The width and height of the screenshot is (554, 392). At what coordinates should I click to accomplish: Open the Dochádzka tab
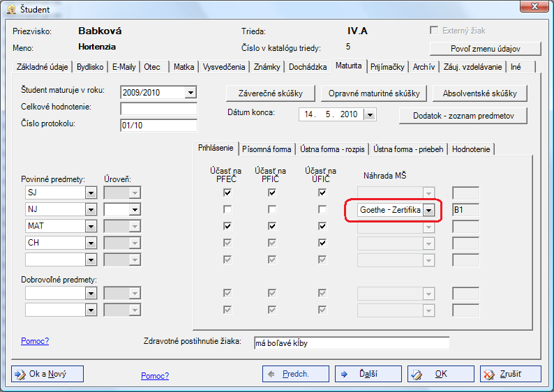pos(308,67)
